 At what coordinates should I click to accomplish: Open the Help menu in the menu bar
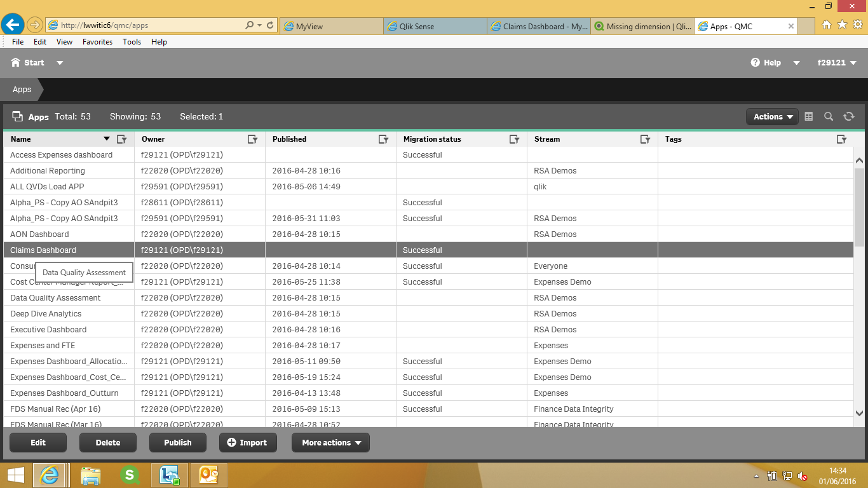point(159,42)
